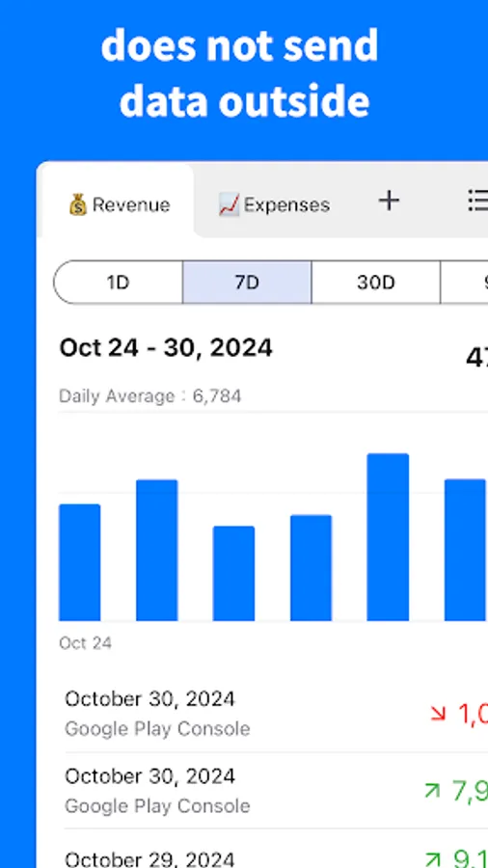This screenshot has height=868, width=488.
Task: Open October 30 entry with green up arrow
Action: [x=276, y=791]
